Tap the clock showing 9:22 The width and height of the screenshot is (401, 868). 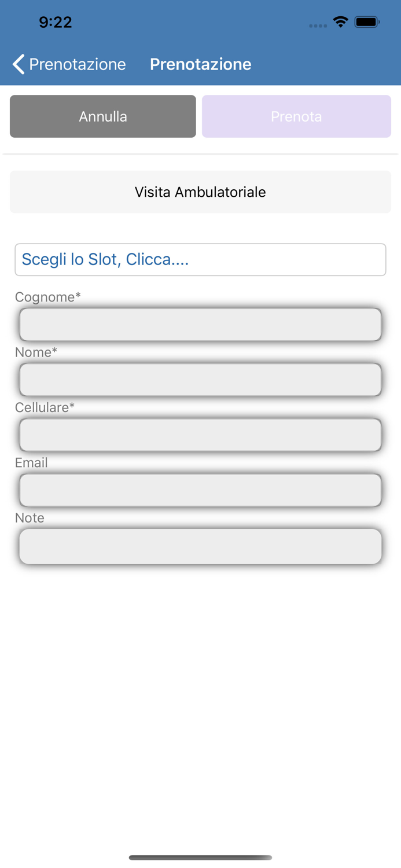coord(55,21)
